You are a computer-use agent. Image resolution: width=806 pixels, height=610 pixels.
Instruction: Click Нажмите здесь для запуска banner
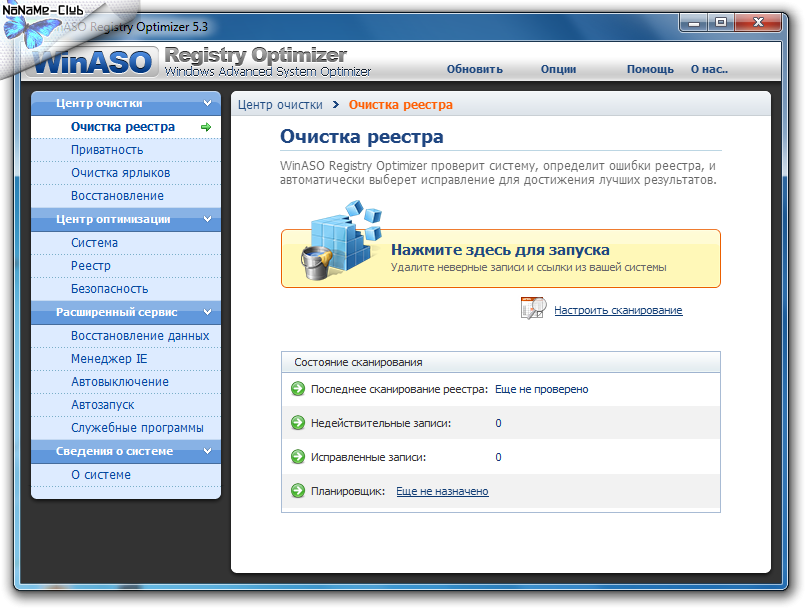(501, 258)
